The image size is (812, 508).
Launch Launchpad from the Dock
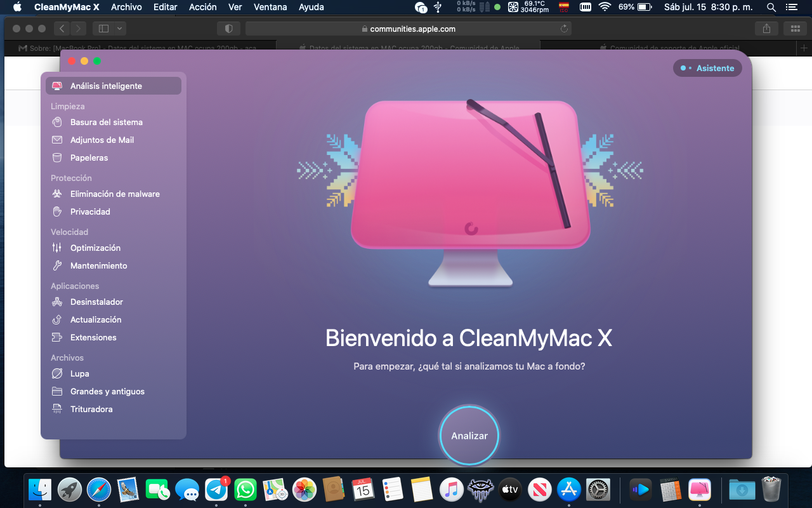click(70, 490)
